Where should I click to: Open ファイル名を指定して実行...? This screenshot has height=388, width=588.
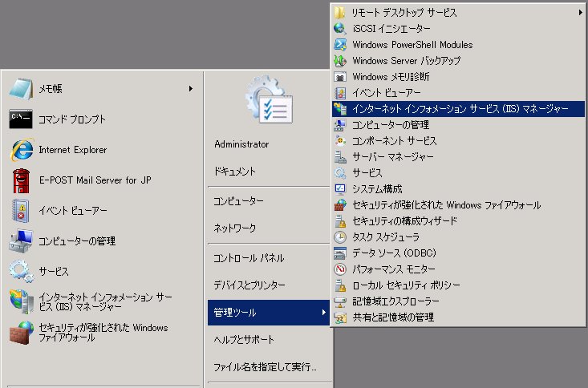coord(266,367)
